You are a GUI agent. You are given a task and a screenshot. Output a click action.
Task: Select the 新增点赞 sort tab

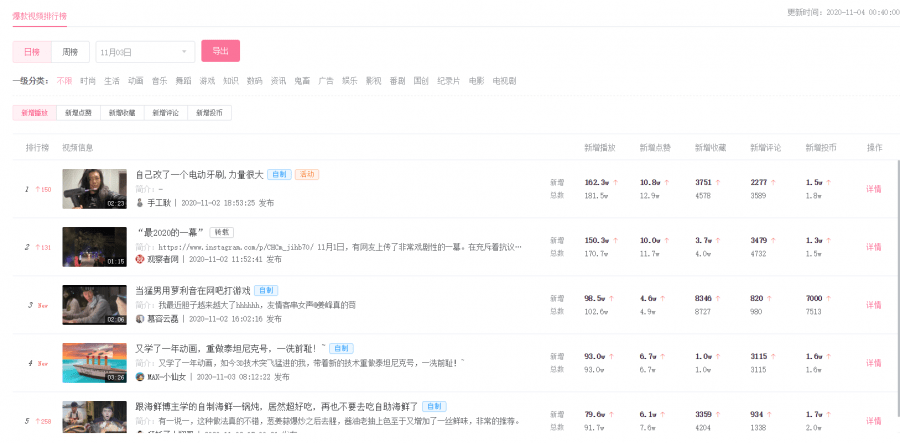click(x=78, y=113)
